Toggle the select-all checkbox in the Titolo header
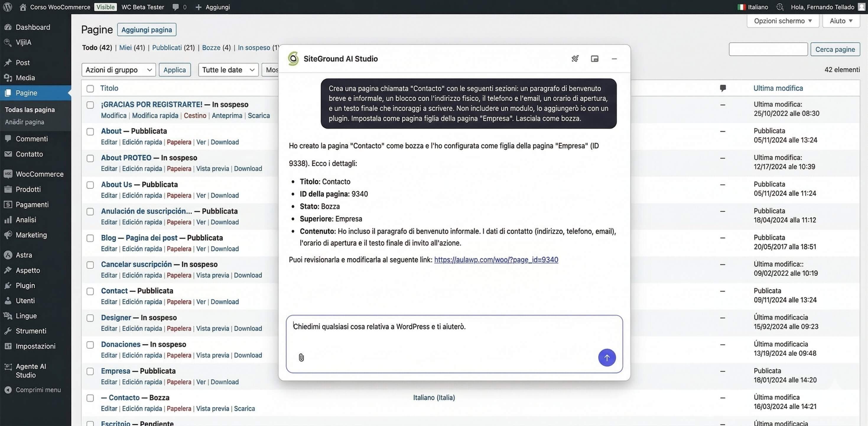This screenshot has width=868, height=426. pos(90,89)
